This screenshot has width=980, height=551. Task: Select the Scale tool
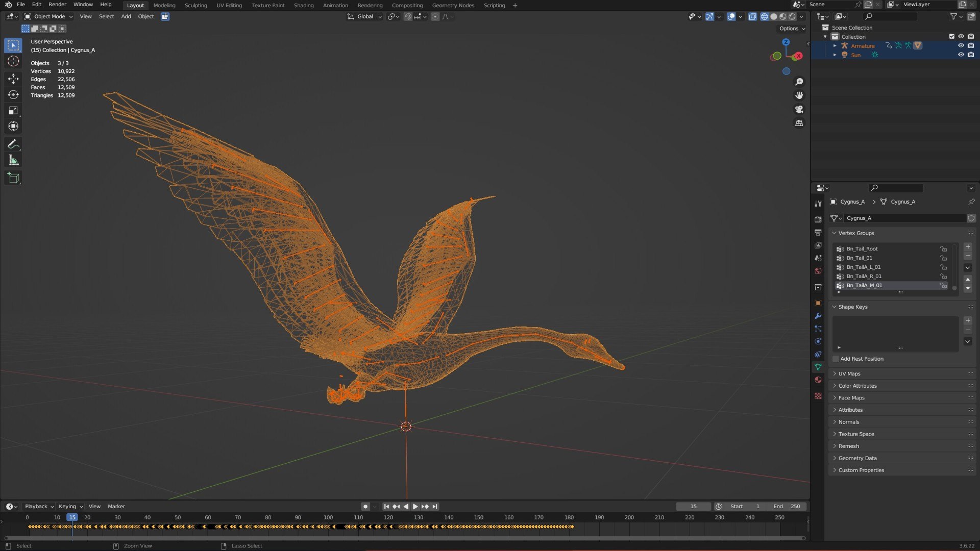13,110
